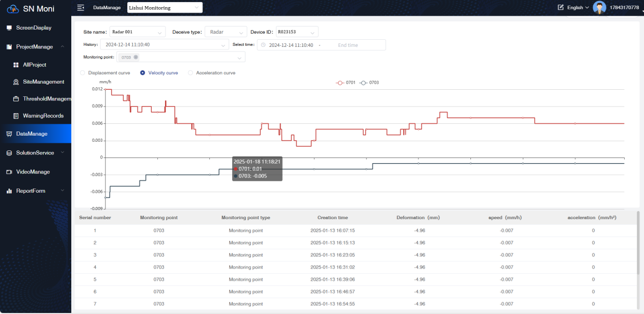Click the SN Moni cloud logo
The image size is (644, 314).
click(x=13, y=9)
